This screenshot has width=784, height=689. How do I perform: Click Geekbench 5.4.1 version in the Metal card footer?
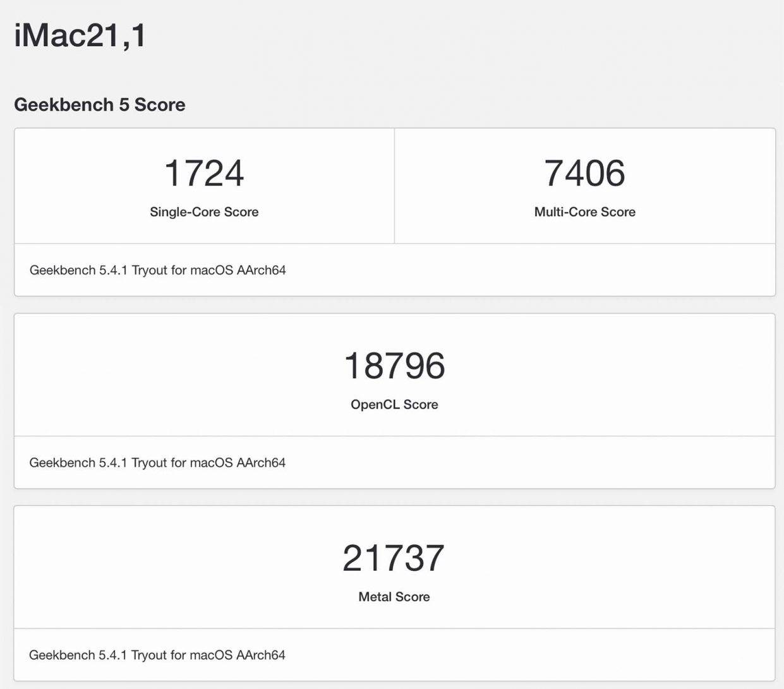78,656
